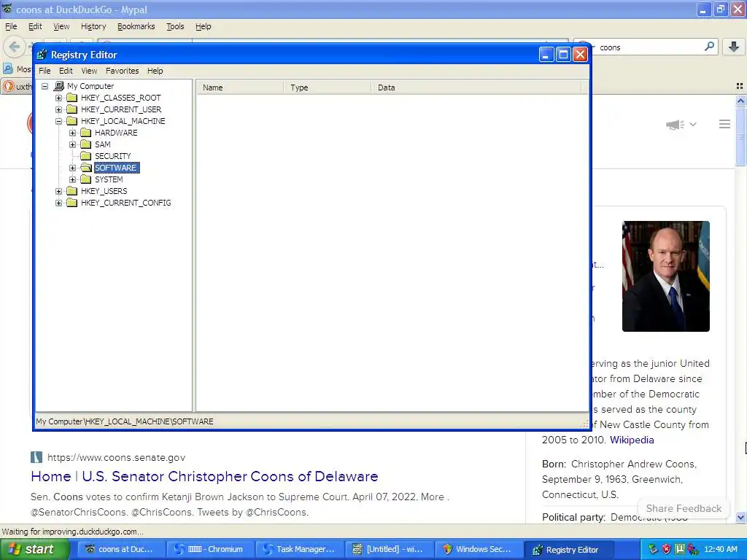Image resolution: width=747 pixels, height=560 pixels.
Task: Click the My Computer icon in tree
Action: click(58, 86)
